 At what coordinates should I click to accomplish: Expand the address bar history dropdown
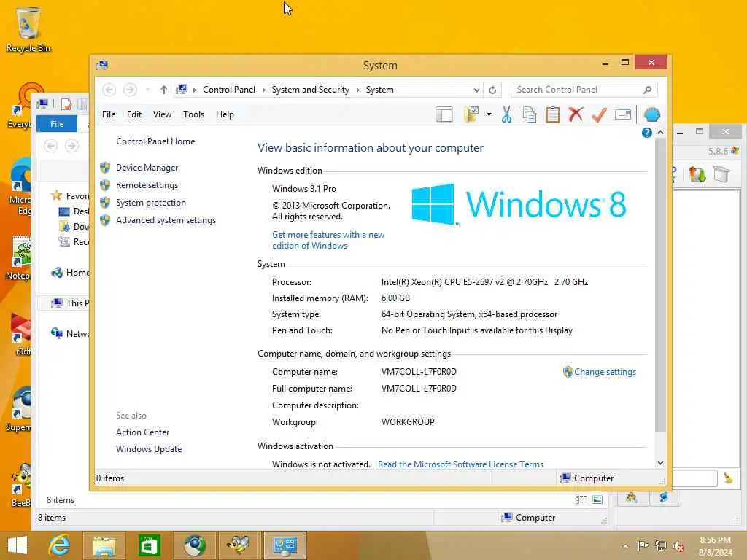476,90
